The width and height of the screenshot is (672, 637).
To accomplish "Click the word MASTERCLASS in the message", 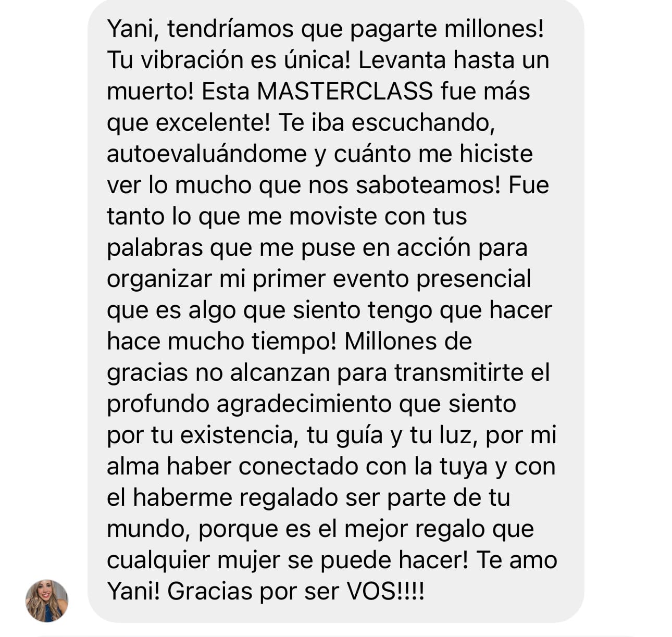I will click(345, 91).
